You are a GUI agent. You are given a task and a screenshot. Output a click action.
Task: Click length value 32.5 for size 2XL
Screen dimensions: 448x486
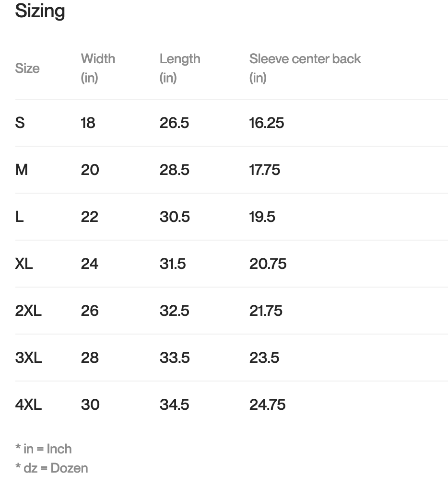[x=174, y=311]
